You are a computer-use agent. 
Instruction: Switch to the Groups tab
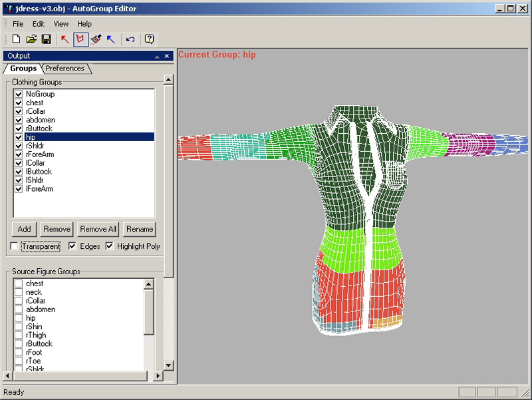click(23, 69)
